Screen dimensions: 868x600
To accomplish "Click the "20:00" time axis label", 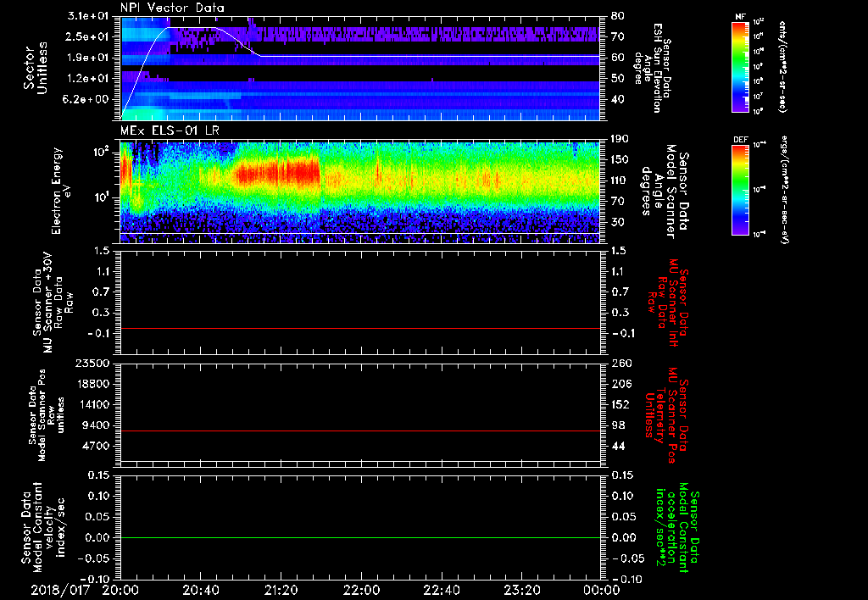I will 120,590.
